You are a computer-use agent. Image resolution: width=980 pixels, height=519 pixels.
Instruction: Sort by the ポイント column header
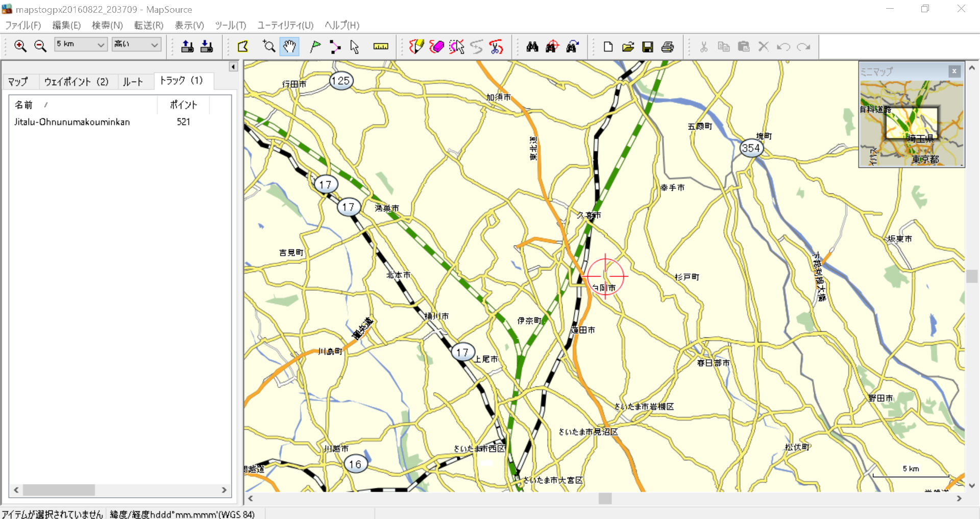click(183, 105)
